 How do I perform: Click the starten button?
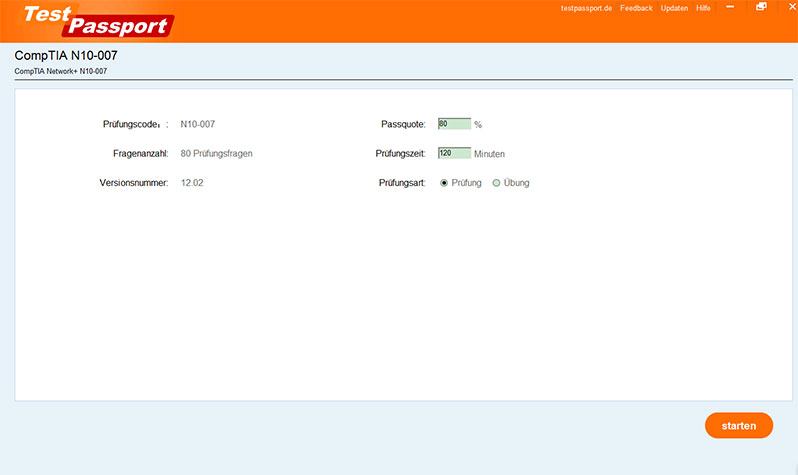pos(739,426)
